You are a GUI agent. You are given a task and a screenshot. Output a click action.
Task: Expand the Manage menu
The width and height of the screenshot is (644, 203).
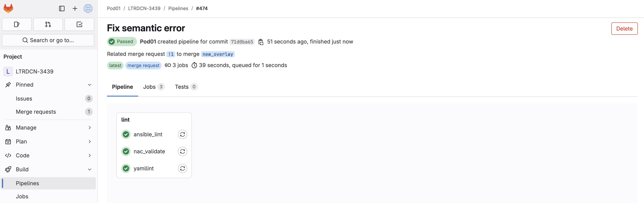[x=89, y=128]
